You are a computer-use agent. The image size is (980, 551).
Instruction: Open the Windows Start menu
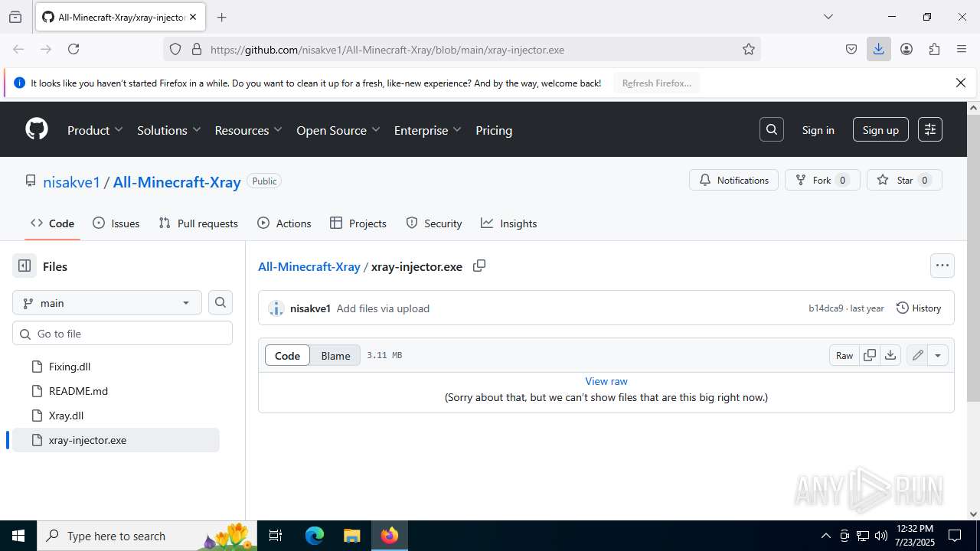tap(18, 536)
